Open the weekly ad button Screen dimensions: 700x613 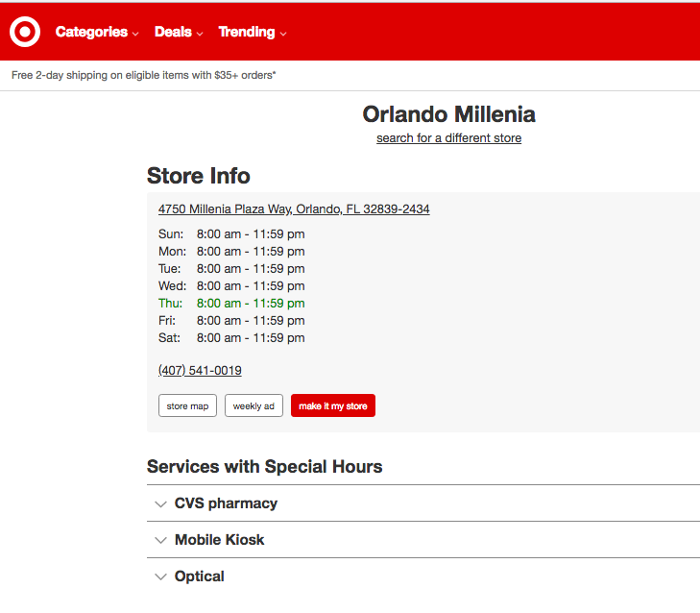coord(253,405)
